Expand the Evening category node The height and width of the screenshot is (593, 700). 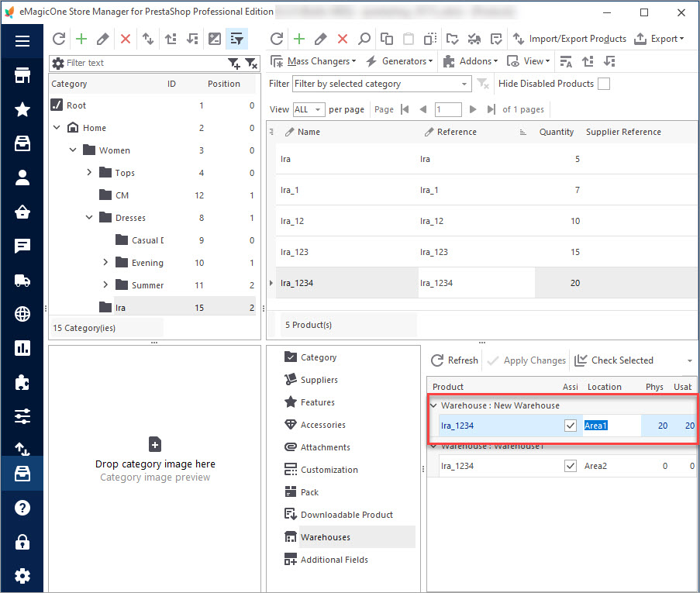pyautogui.click(x=105, y=262)
